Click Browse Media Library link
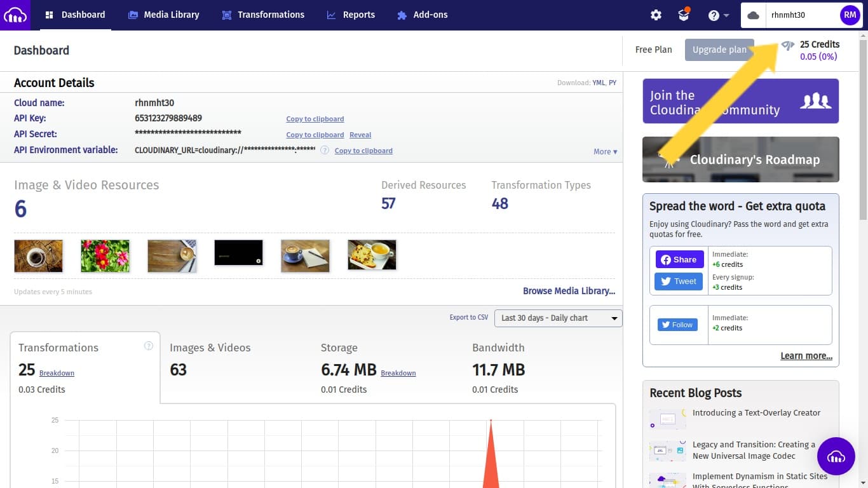Image resolution: width=868 pixels, height=488 pixels. 569,290
